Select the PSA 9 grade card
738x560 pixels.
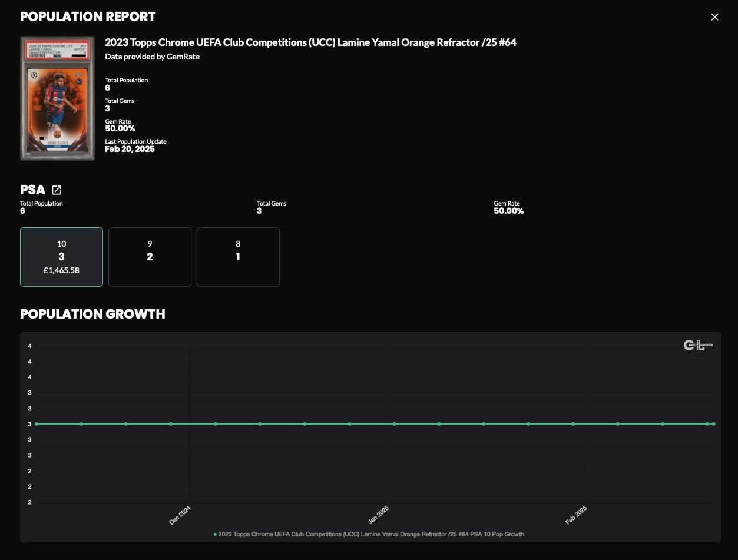point(150,257)
